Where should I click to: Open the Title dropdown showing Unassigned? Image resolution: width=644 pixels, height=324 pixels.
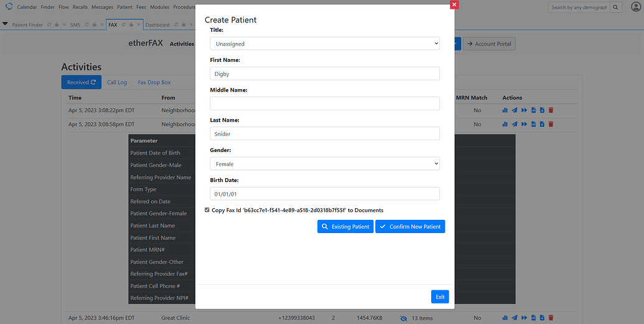click(x=324, y=44)
